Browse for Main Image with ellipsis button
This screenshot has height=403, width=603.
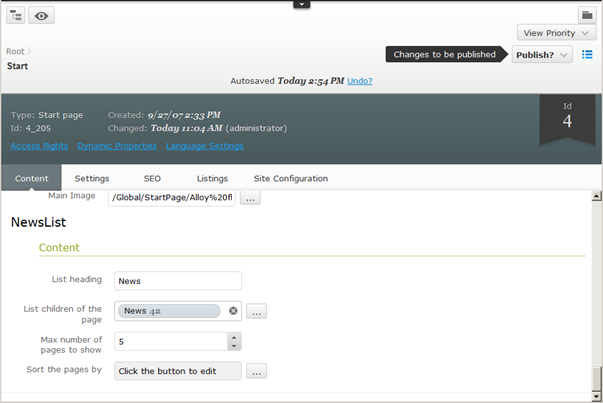coord(251,198)
